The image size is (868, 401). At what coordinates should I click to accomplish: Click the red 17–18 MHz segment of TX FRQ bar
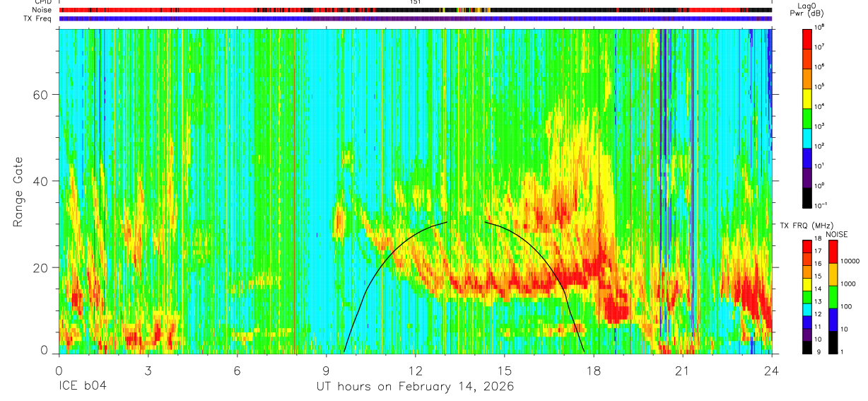tap(807, 246)
